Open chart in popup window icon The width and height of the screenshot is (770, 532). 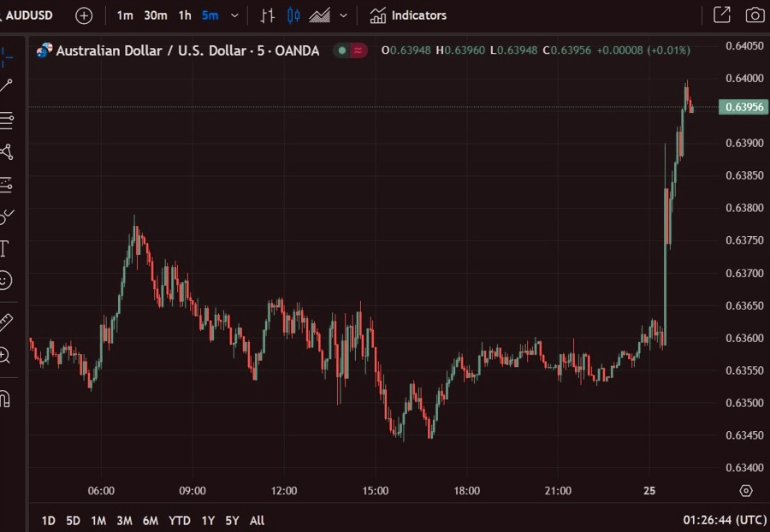pos(721,15)
